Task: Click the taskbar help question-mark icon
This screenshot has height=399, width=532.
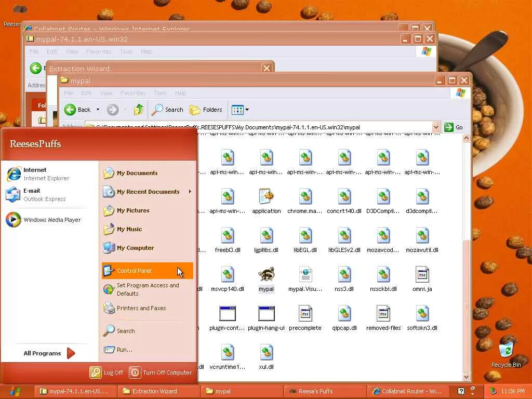Action: (461, 391)
